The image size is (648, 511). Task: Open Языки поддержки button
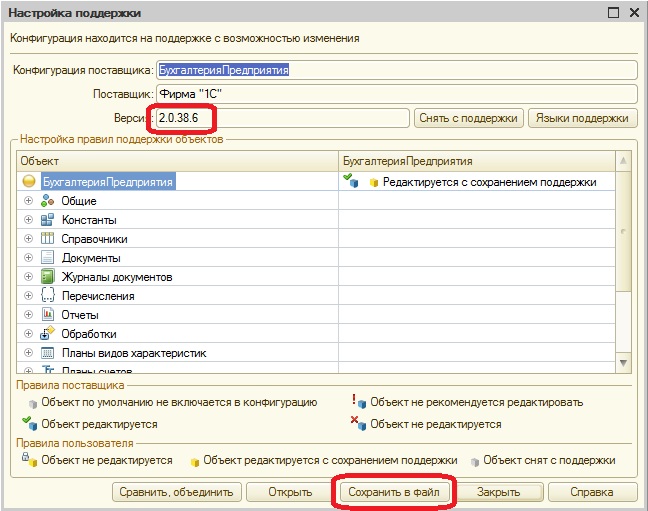(582, 118)
